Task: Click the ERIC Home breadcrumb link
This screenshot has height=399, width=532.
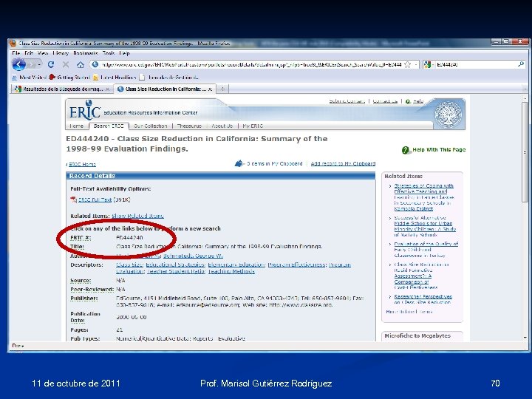Action: point(83,164)
